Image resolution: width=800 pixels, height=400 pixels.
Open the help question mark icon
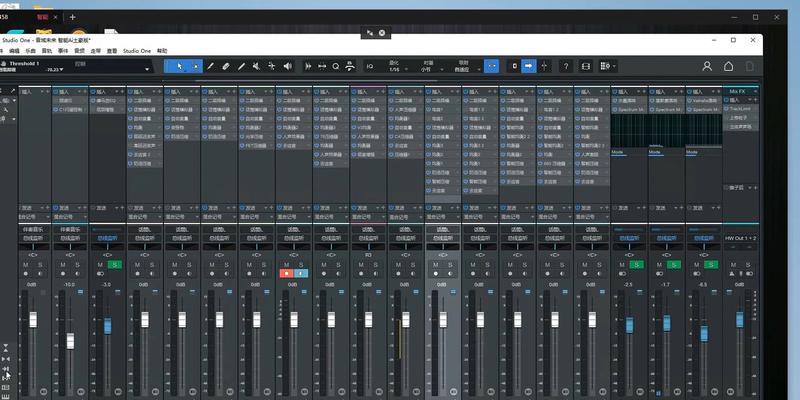(566, 66)
